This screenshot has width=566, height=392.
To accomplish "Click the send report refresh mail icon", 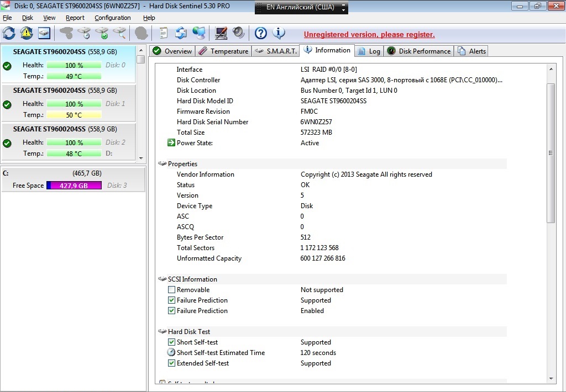I will pyautogui.click(x=181, y=33).
